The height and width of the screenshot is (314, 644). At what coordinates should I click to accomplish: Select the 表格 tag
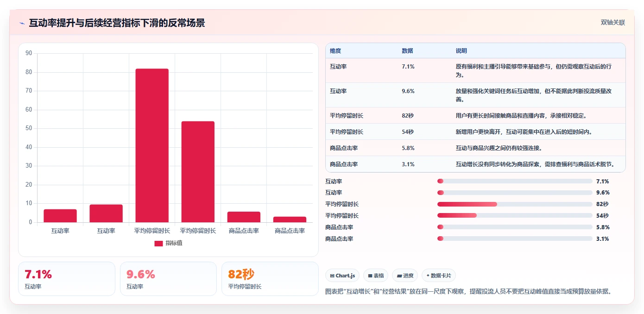[376, 276]
